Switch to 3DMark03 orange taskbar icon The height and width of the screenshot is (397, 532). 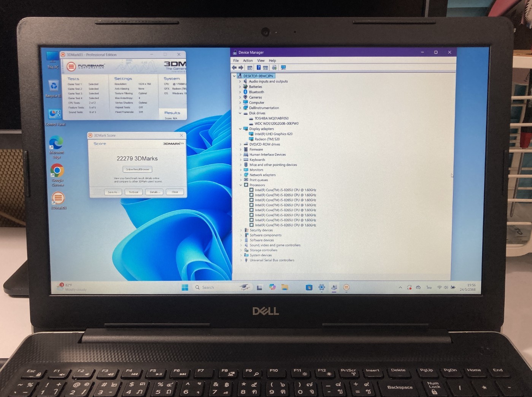(346, 287)
